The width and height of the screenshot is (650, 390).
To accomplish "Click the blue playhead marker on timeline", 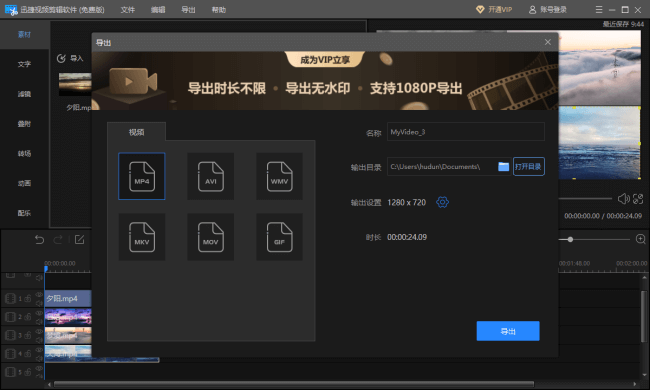I will 46,269.
